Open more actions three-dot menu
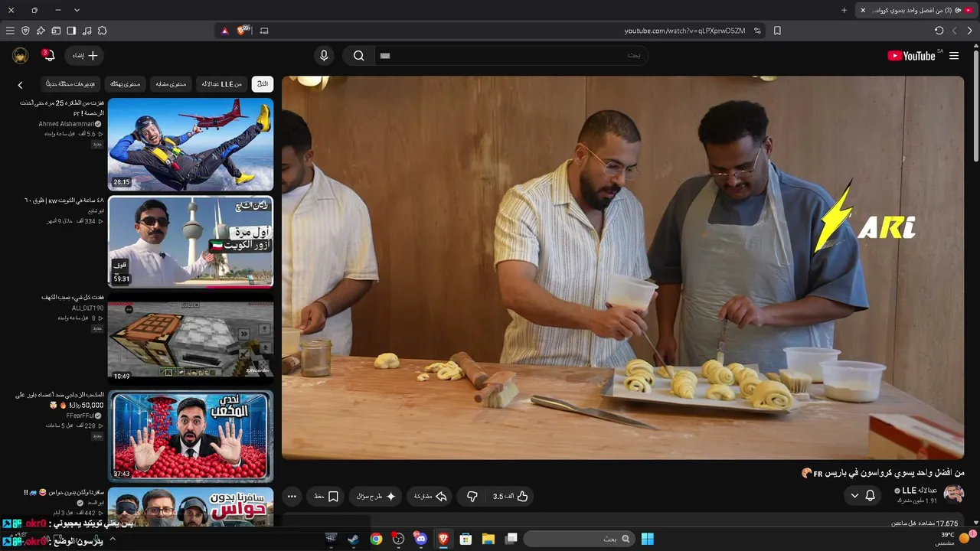980x551 pixels. click(292, 497)
